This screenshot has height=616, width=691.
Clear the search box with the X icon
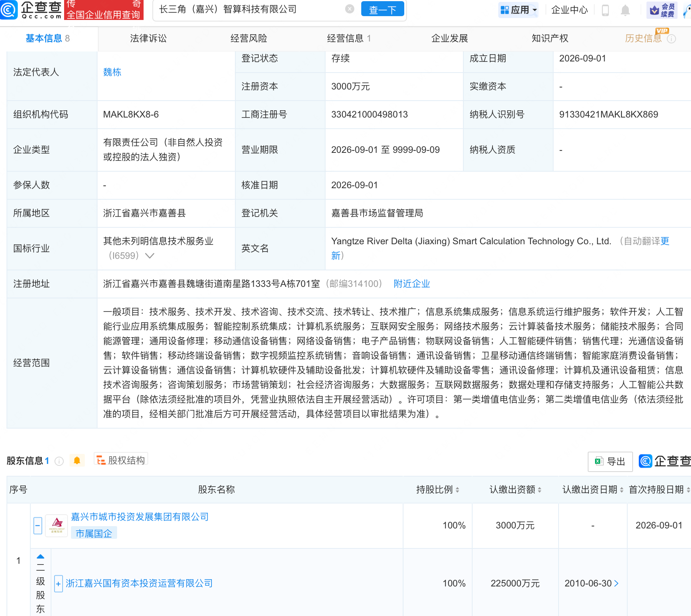[349, 9]
